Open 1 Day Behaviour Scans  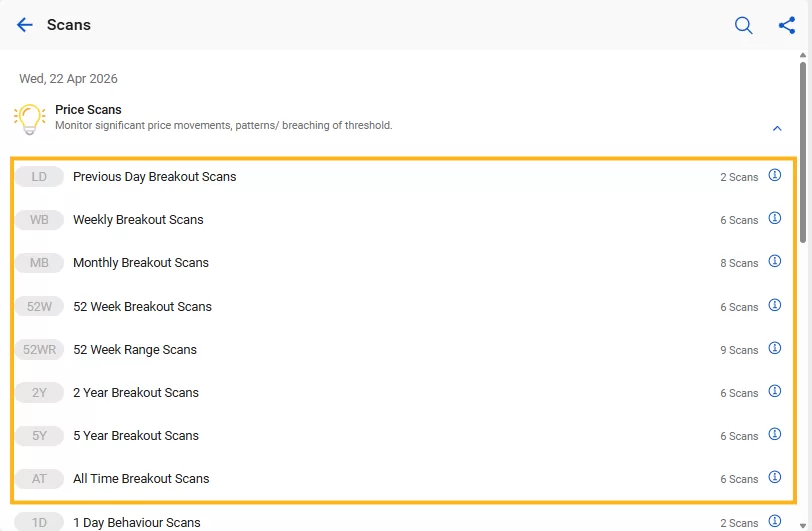pyautogui.click(x=136, y=522)
